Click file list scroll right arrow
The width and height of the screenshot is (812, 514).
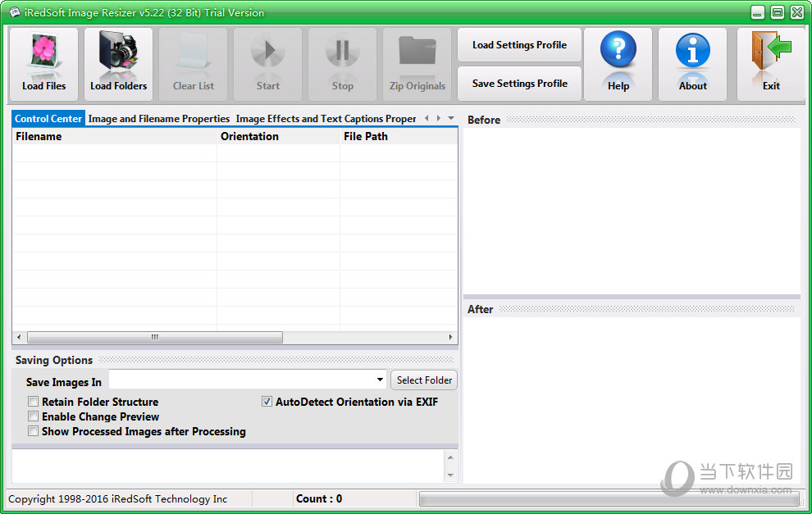pyautogui.click(x=450, y=337)
